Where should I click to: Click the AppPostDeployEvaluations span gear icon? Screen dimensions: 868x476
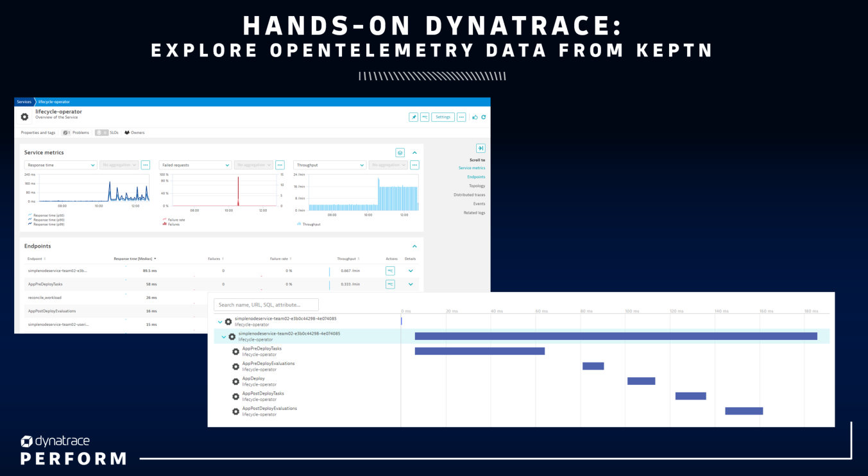pyautogui.click(x=235, y=411)
